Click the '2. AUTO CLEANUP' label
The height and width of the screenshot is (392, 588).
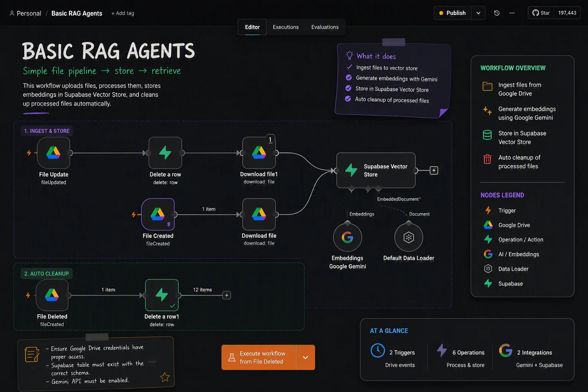46,274
